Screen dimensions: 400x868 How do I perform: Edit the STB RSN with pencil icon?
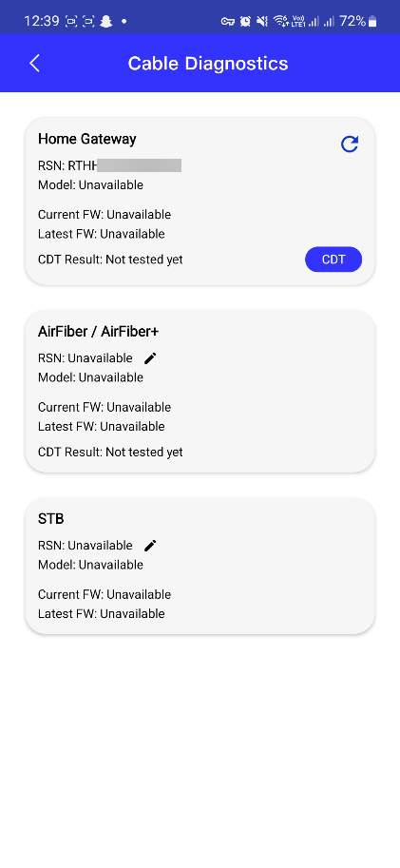click(150, 546)
